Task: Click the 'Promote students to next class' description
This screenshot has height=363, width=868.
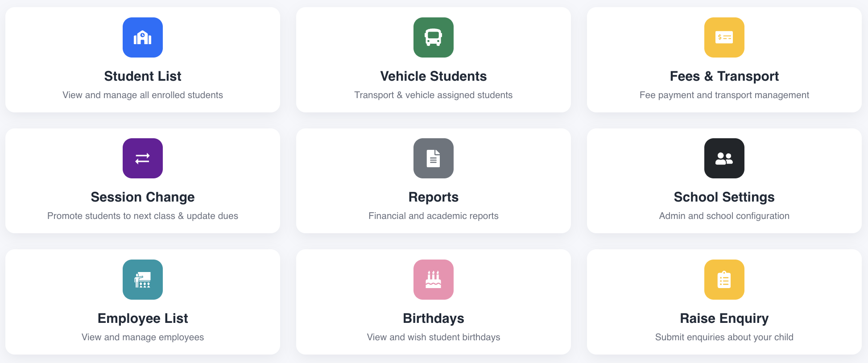Action: pos(143,216)
